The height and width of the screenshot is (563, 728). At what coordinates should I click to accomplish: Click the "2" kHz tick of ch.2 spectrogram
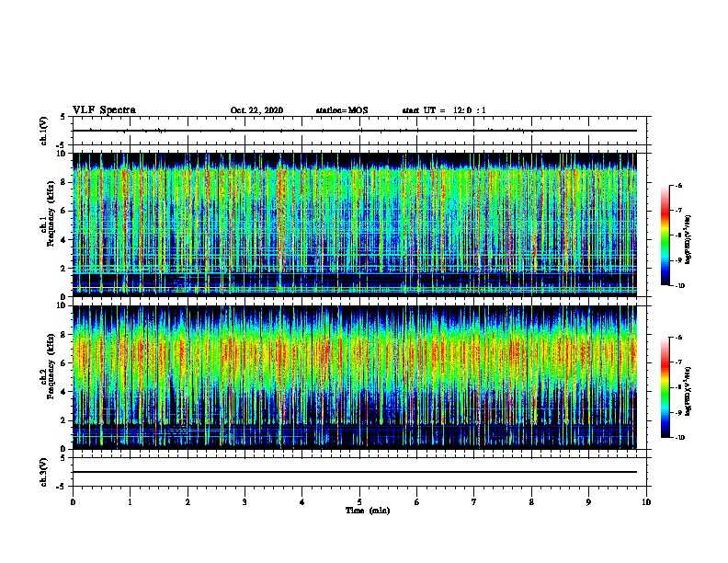64,420
